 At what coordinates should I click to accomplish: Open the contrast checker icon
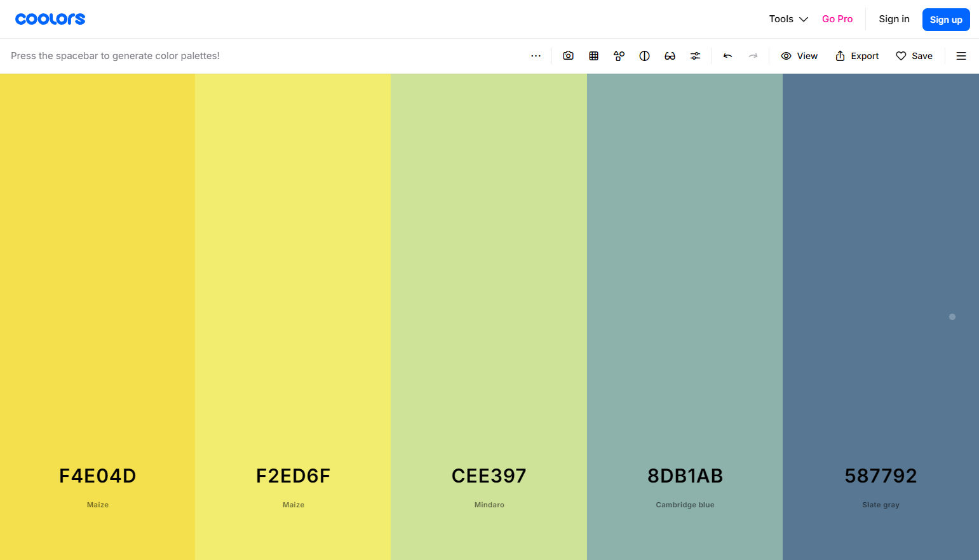pos(644,56)
